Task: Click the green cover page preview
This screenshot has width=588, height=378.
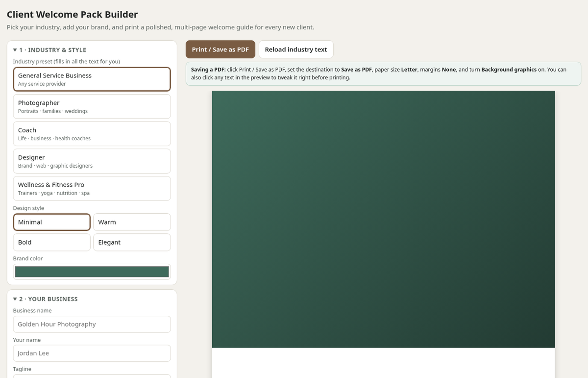Action: [x=383, y=219]
